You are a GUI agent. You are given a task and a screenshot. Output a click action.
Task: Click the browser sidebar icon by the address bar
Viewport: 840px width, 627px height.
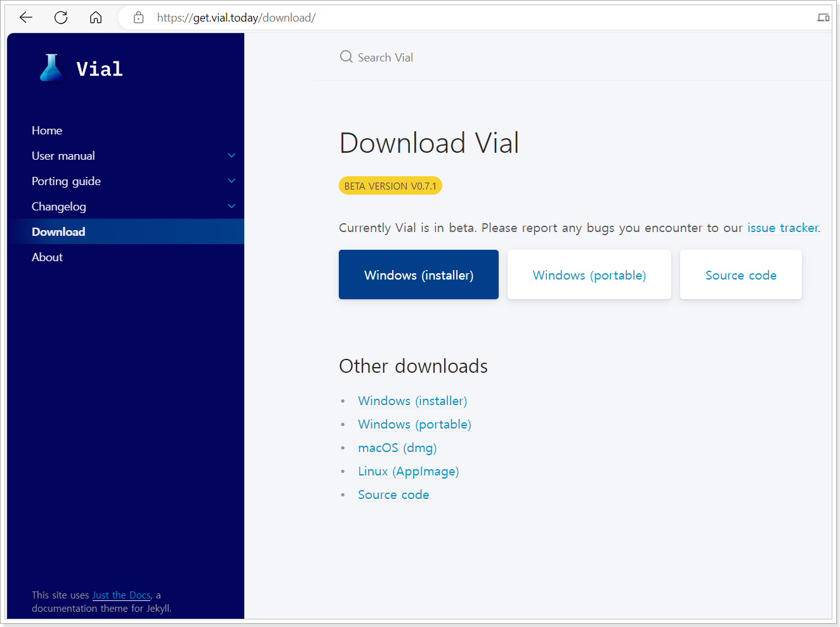coord(824,18)
